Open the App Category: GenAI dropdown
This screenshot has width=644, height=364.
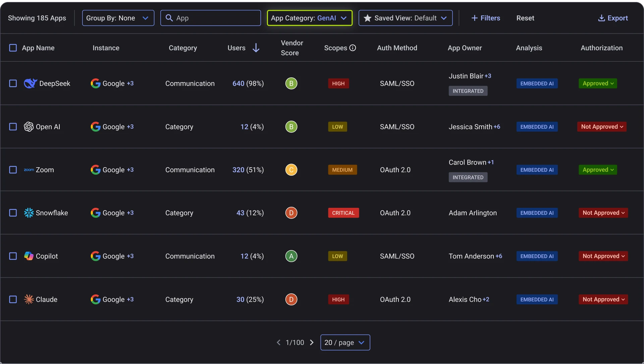(310, 18)
